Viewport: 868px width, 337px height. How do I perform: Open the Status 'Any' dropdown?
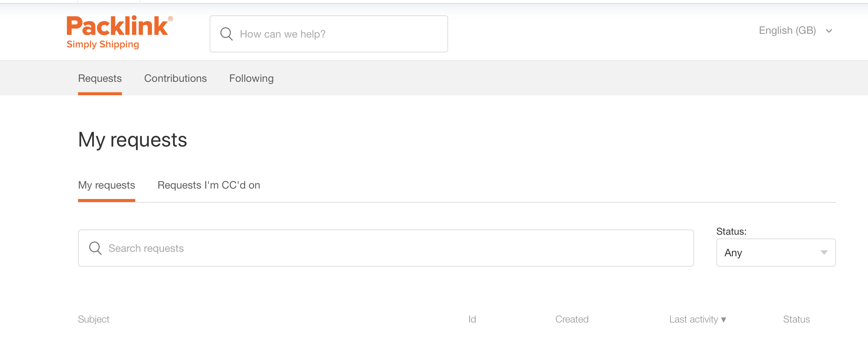pyautogui.click(x=776, y=253)
